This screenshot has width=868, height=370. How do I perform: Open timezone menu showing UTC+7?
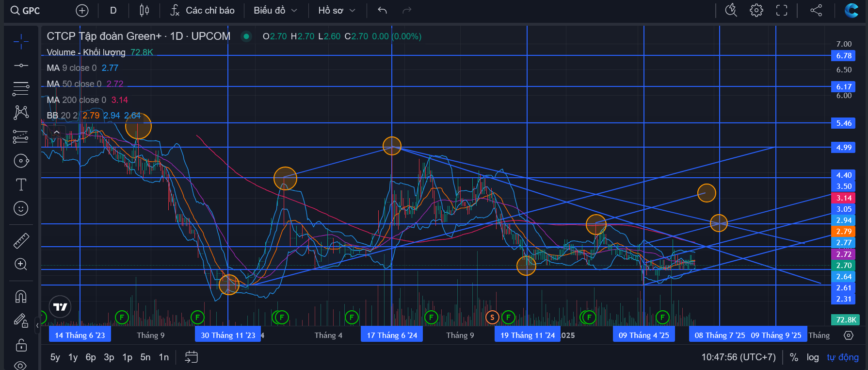point(739,357)
